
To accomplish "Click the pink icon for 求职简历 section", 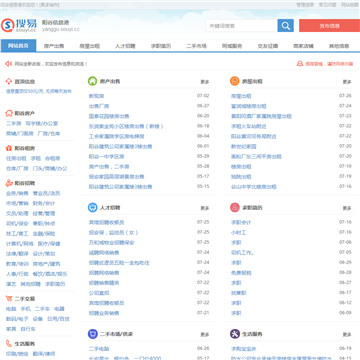I will click(x=235, y=207).
